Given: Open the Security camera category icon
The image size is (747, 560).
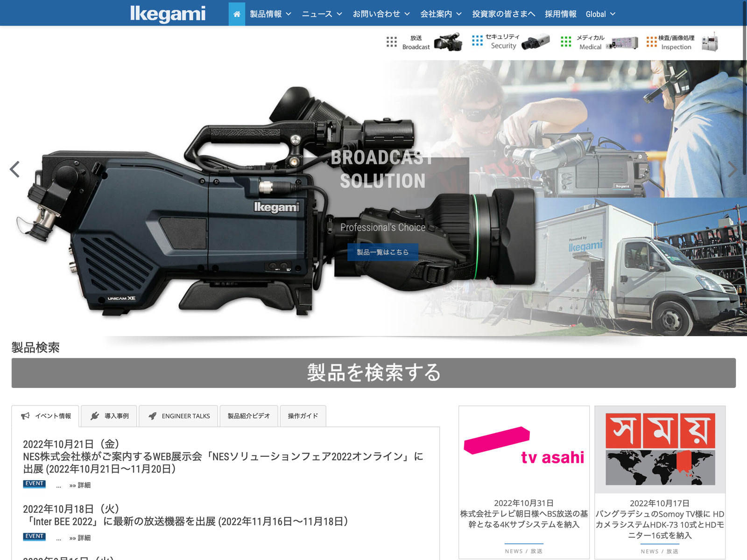Looking at the screenshot, I should 535,42.
